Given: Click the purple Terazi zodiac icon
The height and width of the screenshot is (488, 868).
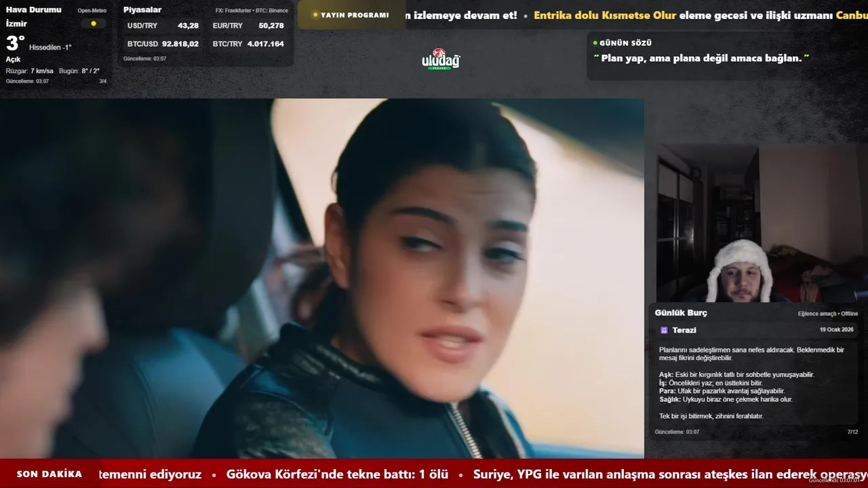Looking at the screenshot, I should click(664, 330).
